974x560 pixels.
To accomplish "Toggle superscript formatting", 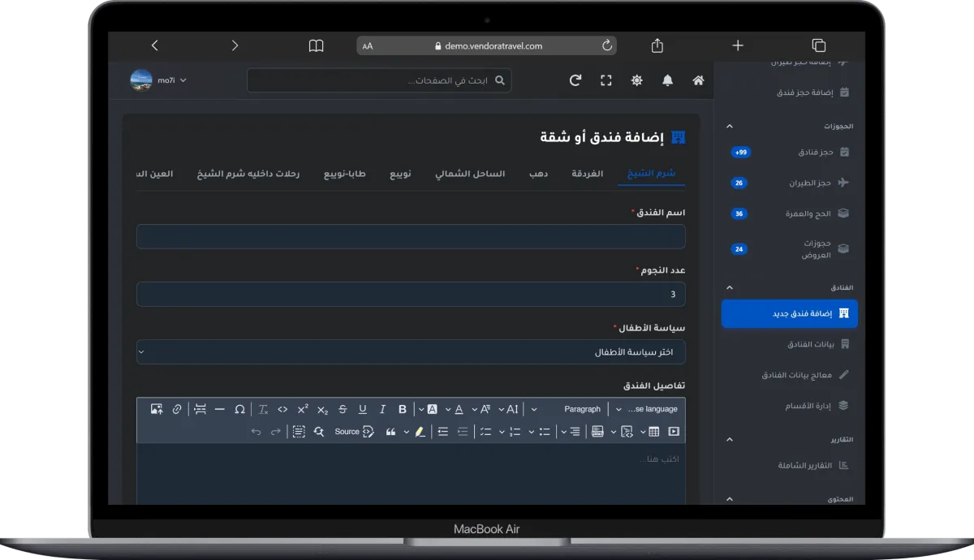I will (x=303, y=409).
